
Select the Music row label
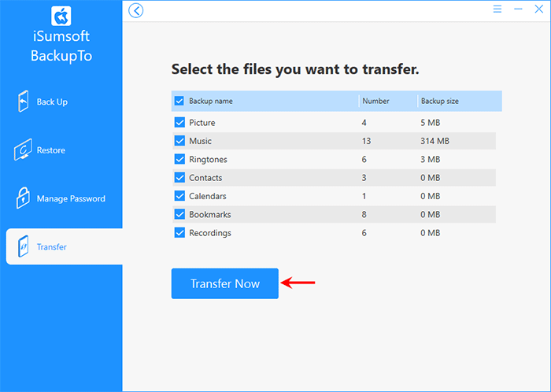200,141
